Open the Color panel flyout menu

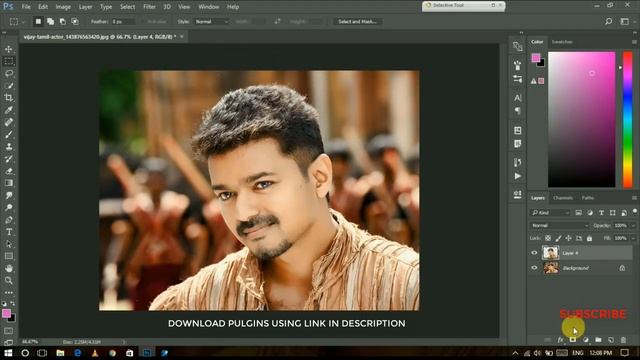(x=634, y=42)
